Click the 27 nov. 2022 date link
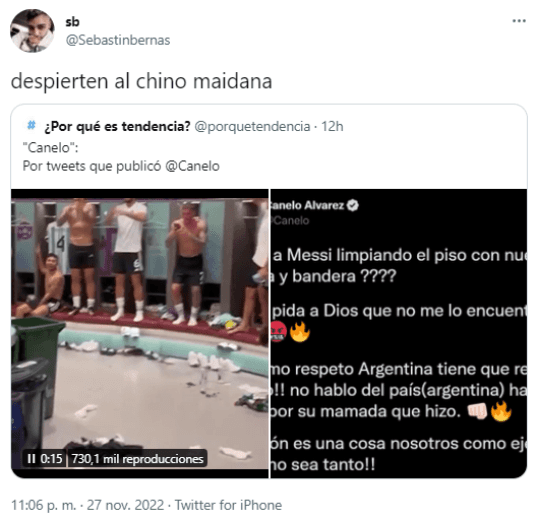 (x=125, y=505)
